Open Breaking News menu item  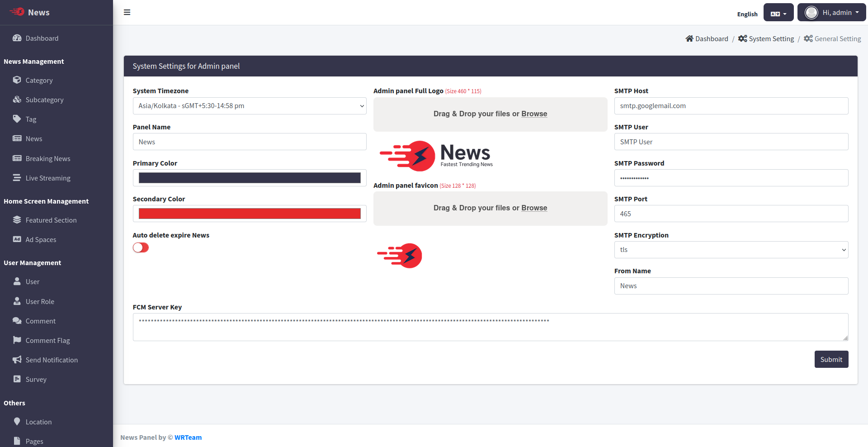pos(48,158)
